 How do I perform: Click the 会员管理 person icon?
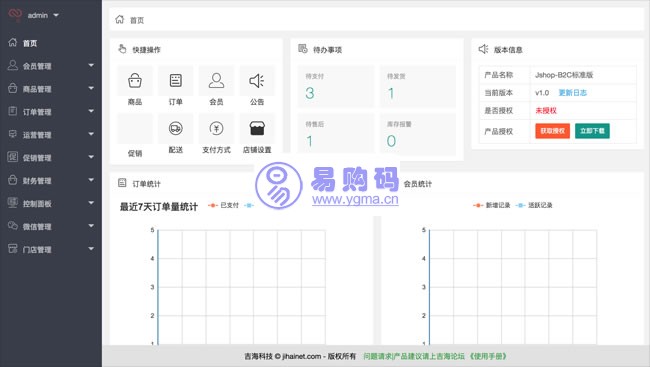coord(12,65)
